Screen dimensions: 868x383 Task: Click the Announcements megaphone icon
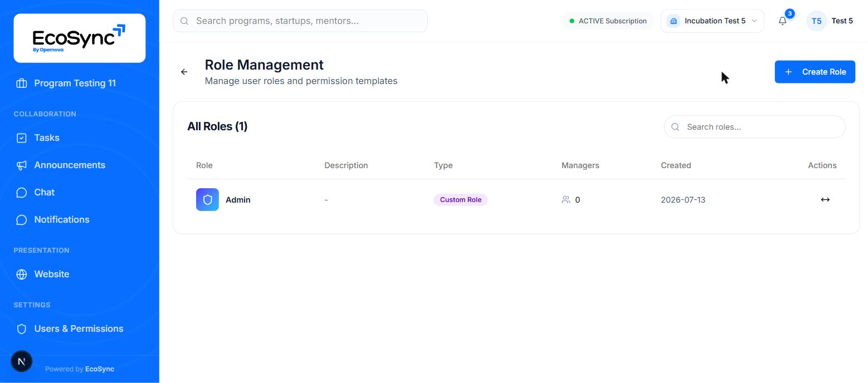click(x=22, y=165)
